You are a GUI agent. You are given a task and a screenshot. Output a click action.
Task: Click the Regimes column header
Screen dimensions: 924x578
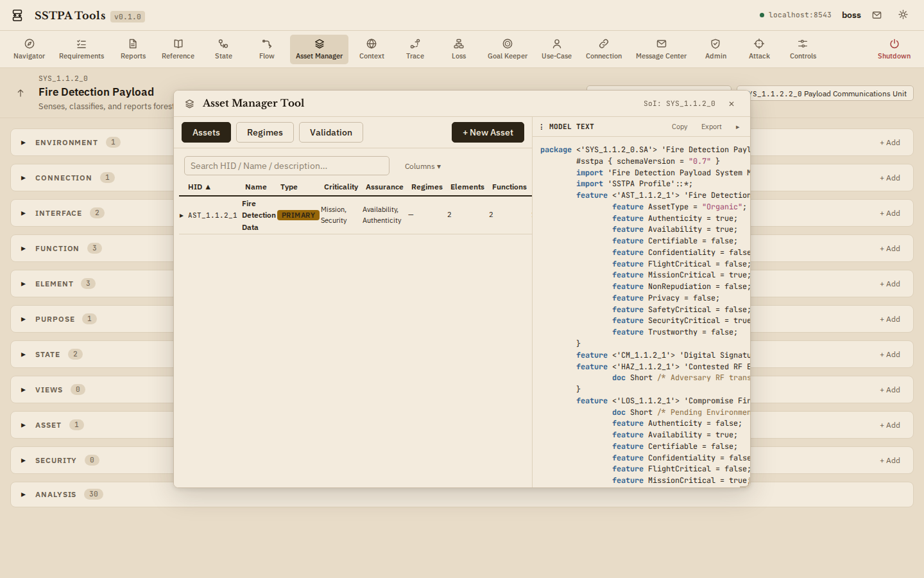click(x=427, y=187)
